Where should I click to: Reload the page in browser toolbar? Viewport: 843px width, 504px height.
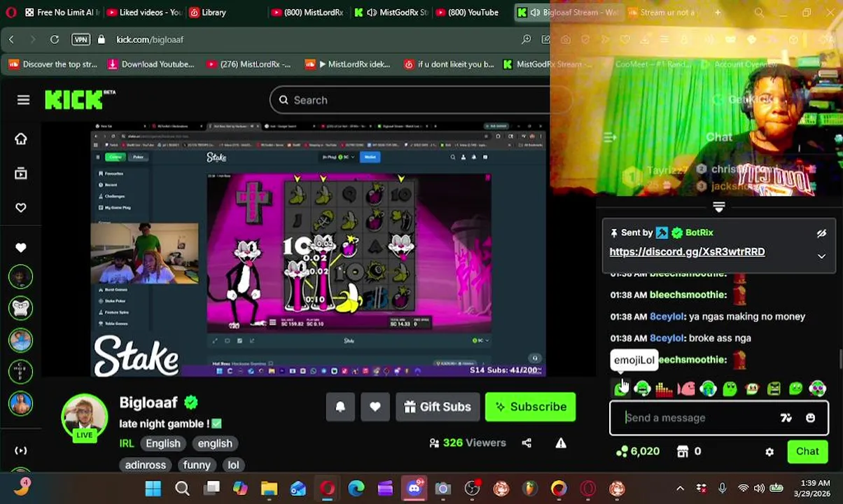coord(55,40)
